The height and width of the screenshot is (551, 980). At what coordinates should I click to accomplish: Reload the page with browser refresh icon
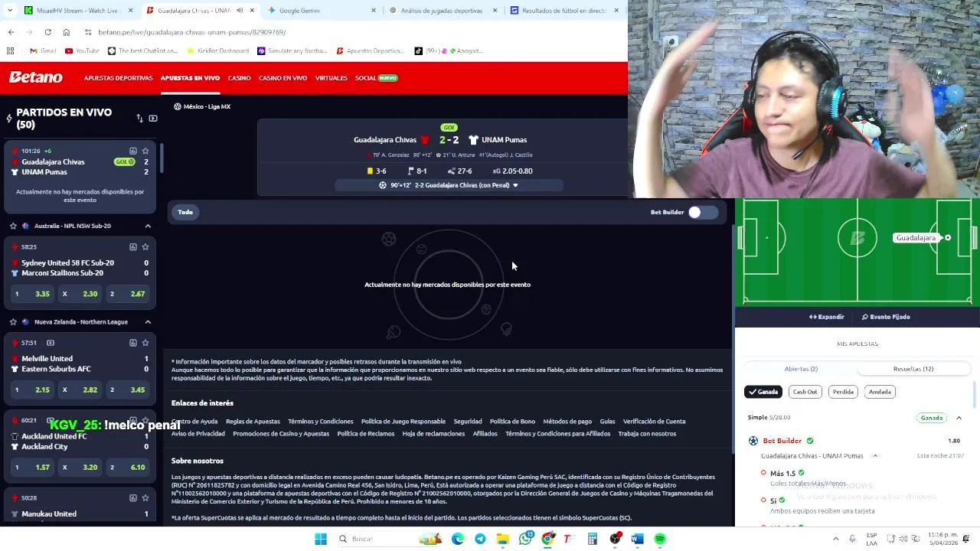tap(47, 32)
